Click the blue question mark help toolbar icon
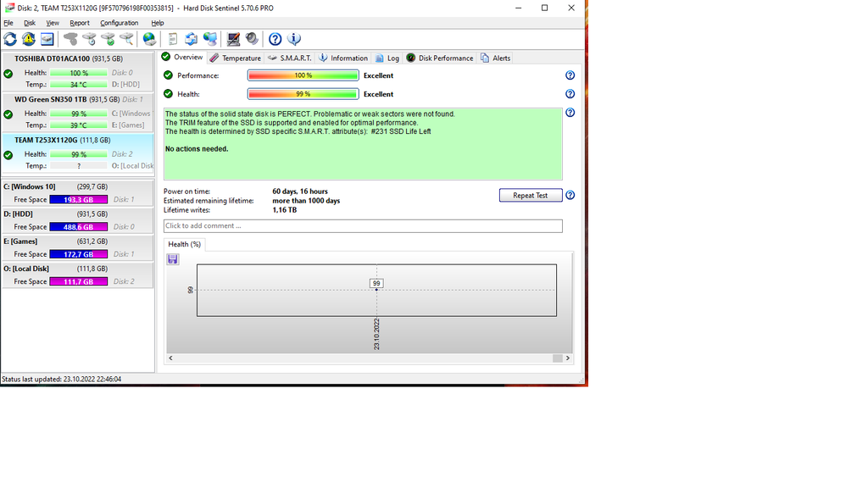 click(275, 39)
